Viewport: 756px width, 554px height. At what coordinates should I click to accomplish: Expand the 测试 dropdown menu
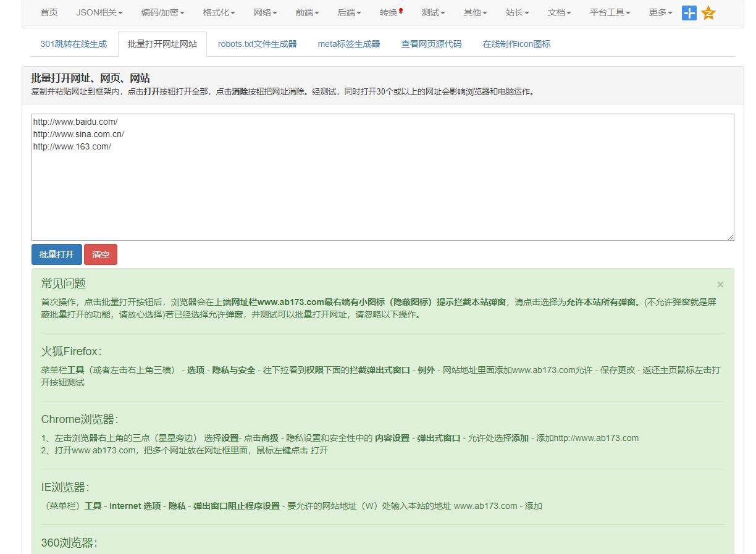[x=433, y=12]
